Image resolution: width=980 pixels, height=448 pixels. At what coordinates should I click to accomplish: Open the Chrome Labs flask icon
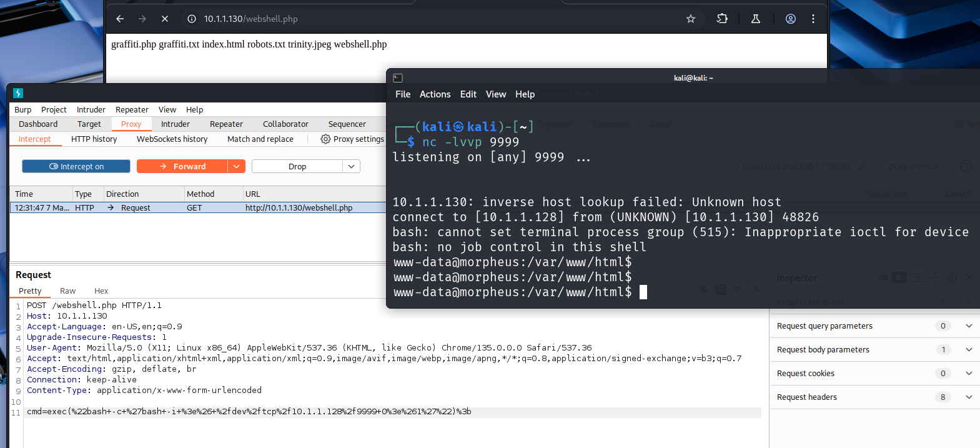pos(756,19)
